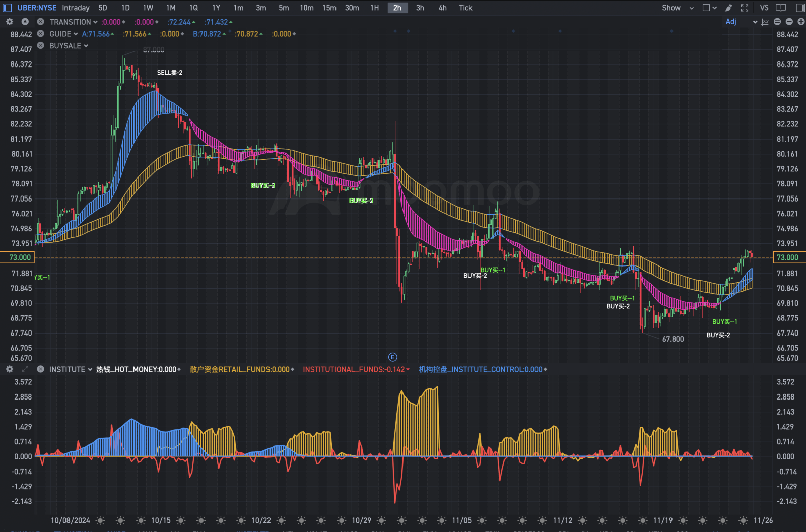Screen dimensions: 806x532
Task: Select the 5m interval
Action: pyautogui.click(x=284, y=8)
